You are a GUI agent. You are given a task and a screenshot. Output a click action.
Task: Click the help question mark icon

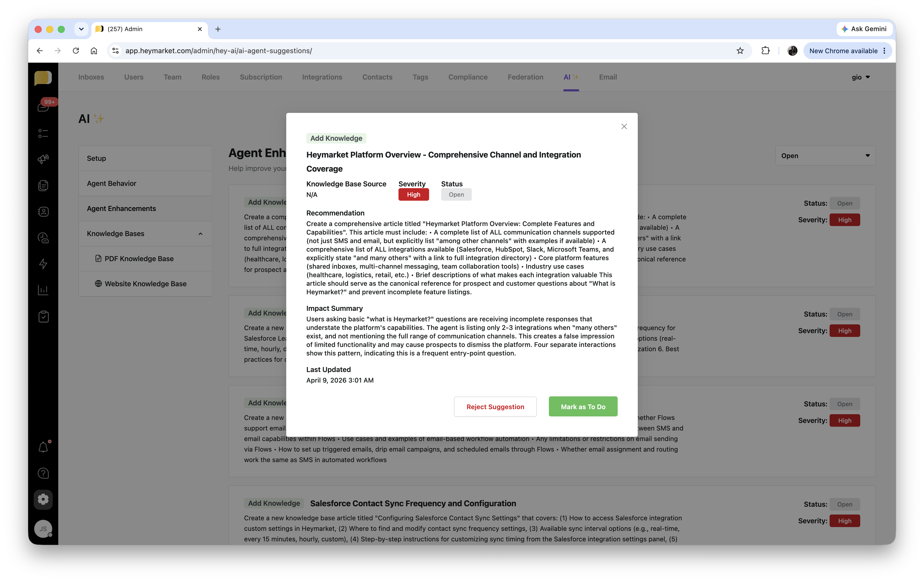(43, 473)
